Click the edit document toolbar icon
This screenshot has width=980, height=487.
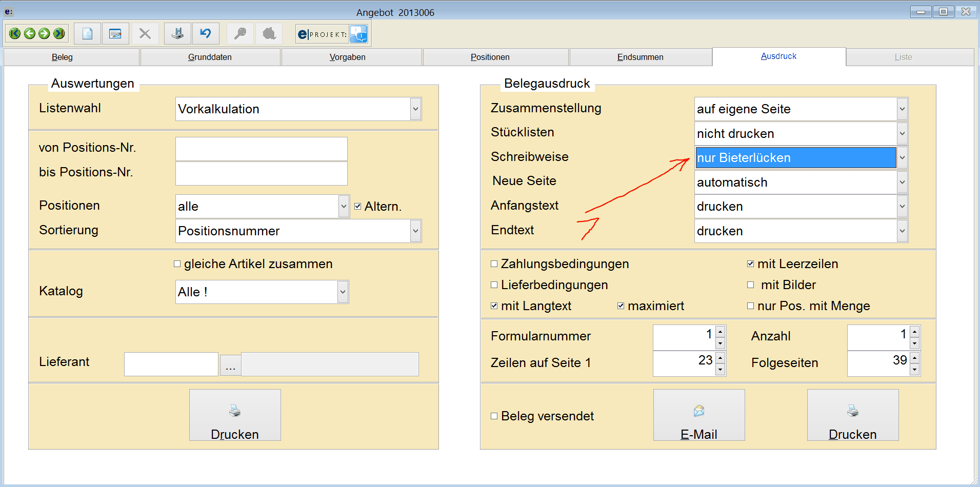click(x=115, y=34)
